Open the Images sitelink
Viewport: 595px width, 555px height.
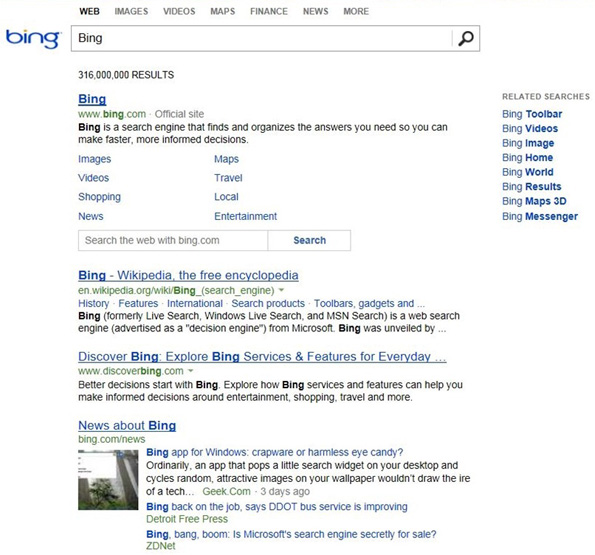point(94,159)
